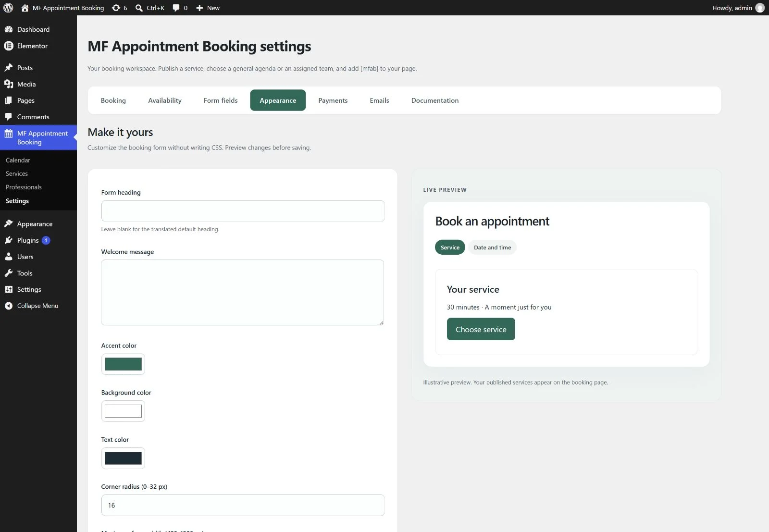Switch to the Availability tab
The image size is (769, 532).
(x=165, y=100)
